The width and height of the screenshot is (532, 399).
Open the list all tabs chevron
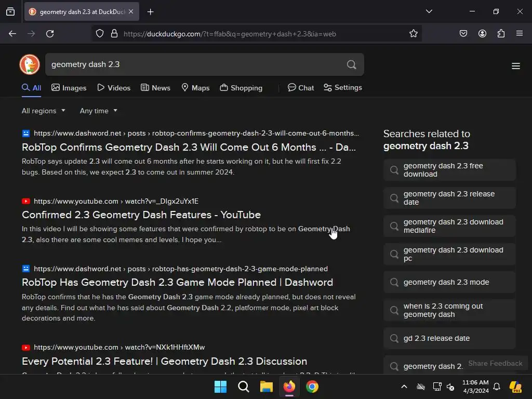pyautogui.click(x=429, y=11)
